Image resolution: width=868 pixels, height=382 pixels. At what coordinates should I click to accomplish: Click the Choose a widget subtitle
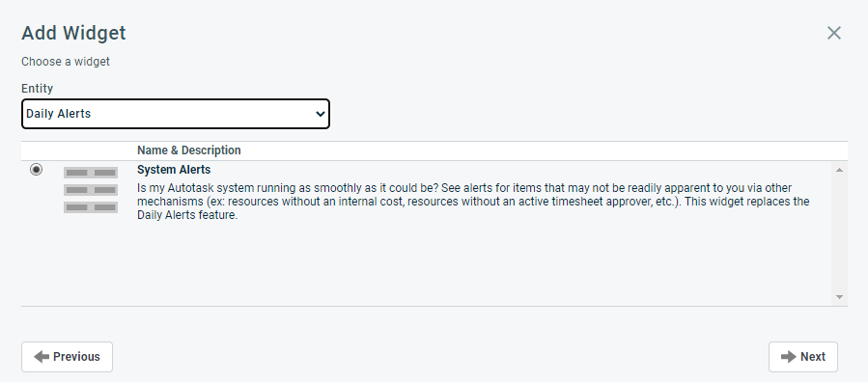[x=66, y=62]
